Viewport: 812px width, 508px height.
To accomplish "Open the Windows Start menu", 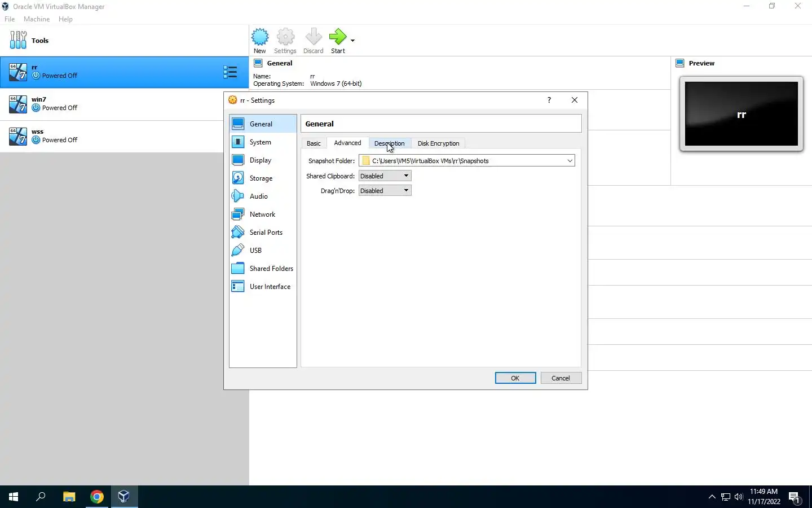I will pyautogui.click(x=14, y=497).
